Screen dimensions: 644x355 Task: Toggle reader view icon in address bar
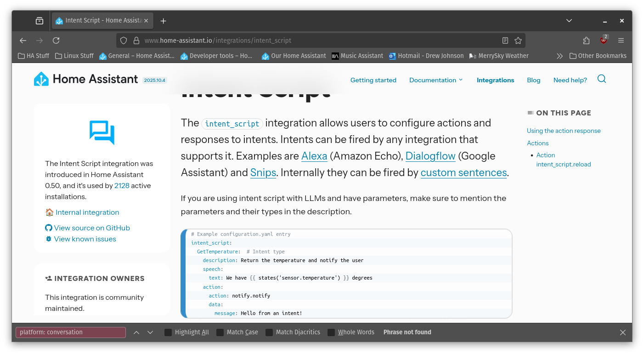click(x=505, y=40)
